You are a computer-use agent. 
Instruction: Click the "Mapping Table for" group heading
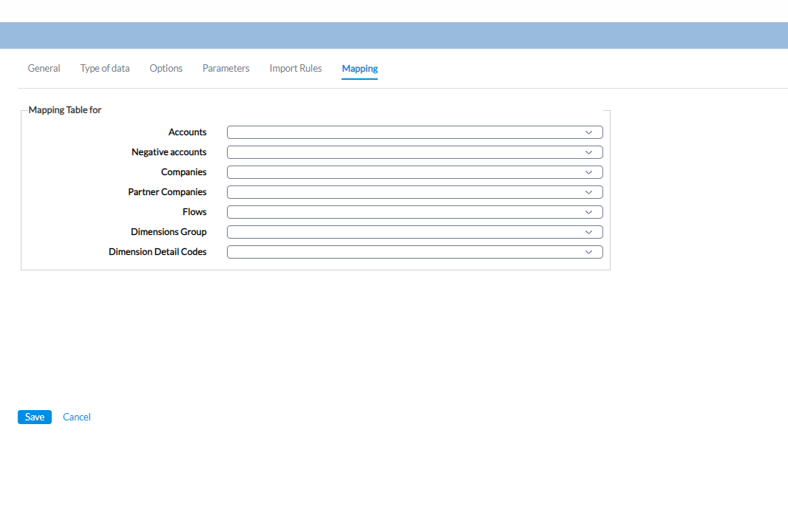tap(65, 110)
